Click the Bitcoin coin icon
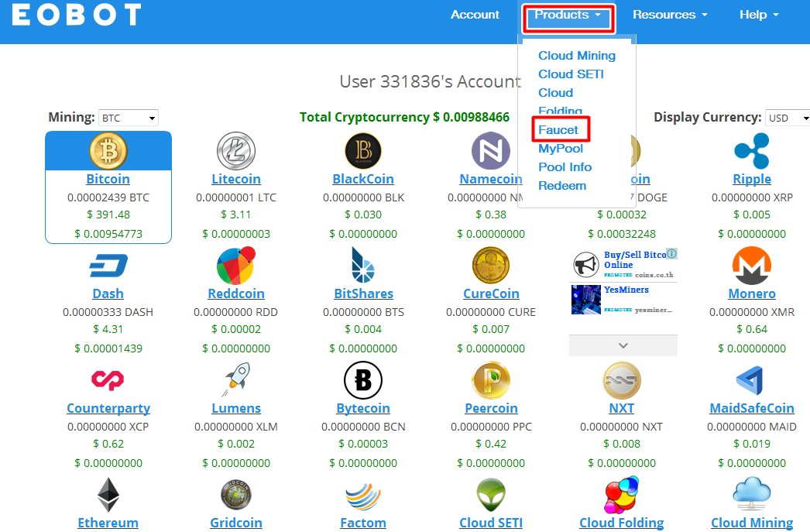This screenshot has height=532, width=810. (x=108, y=151)
